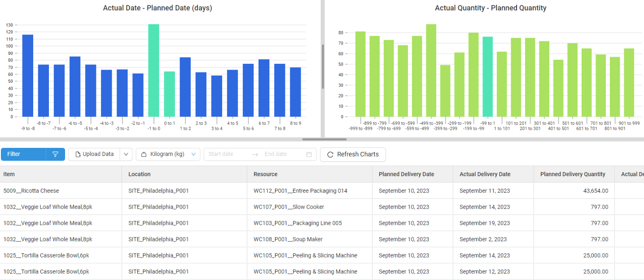
Task: Click the vertical splitter handle between charts
Action: tap(323, 67)
